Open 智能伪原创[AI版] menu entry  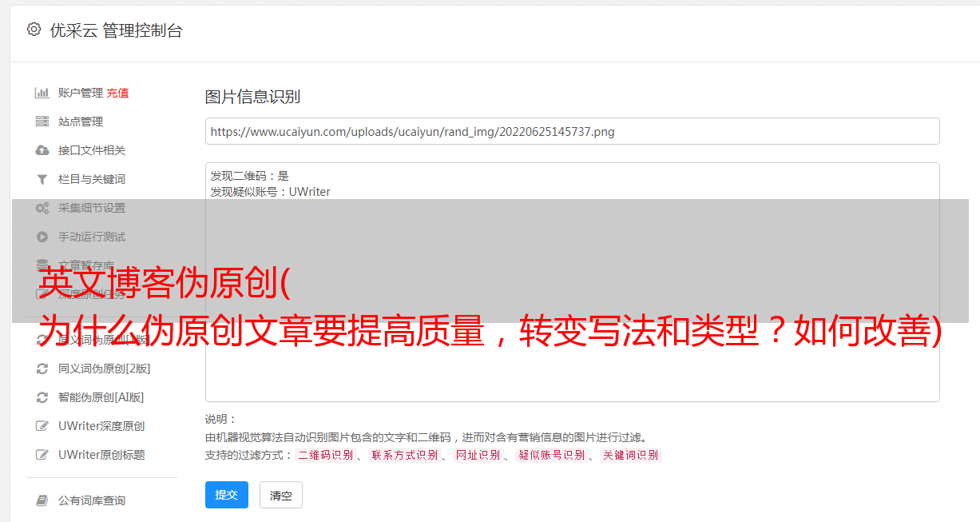click(x=101, y=397)
